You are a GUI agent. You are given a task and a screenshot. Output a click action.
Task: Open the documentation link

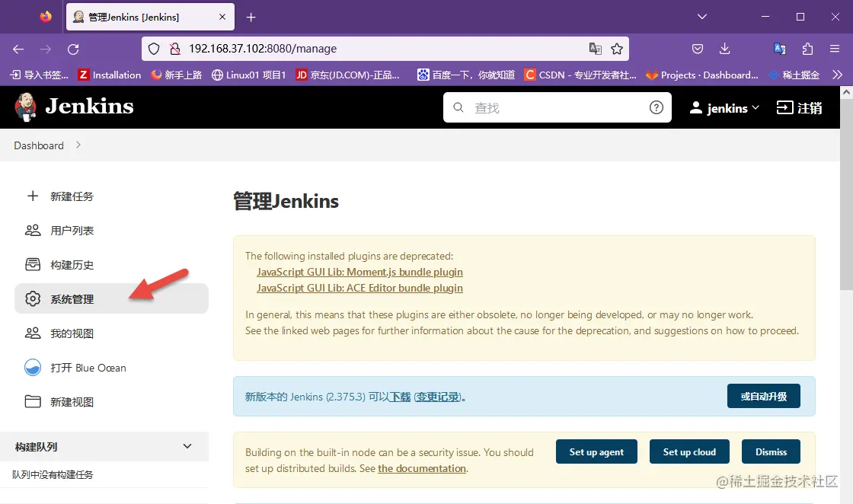click(x=422, y=469)
